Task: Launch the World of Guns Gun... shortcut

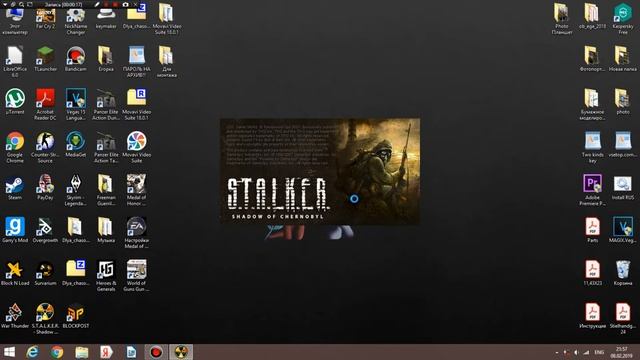Action: 136,276
